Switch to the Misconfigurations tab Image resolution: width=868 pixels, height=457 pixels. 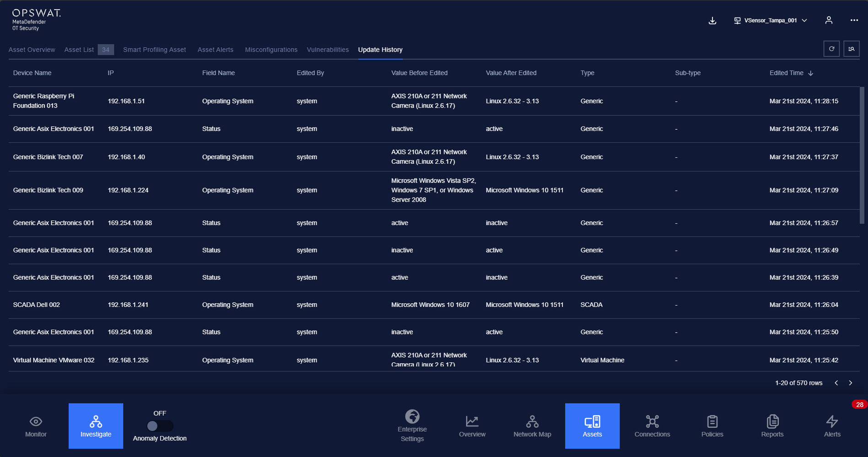click(x=271, y=49)
